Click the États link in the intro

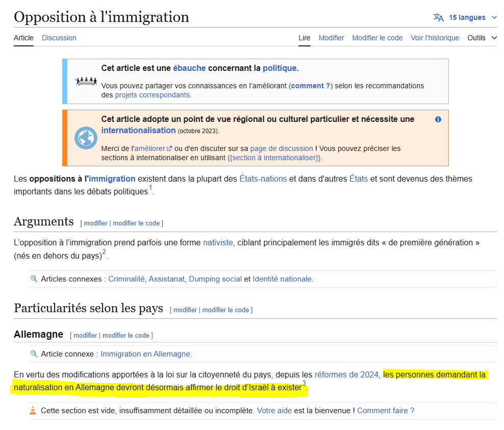pyautogui.click(x=359, y=179)
